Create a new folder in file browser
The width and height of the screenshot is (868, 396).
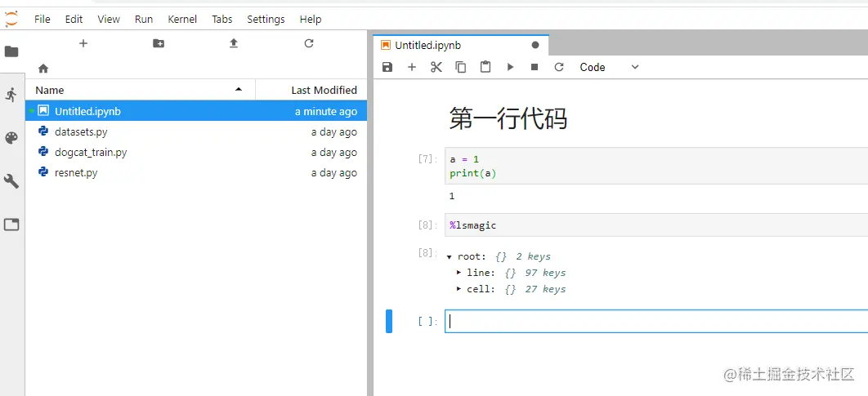coord(159,43)
